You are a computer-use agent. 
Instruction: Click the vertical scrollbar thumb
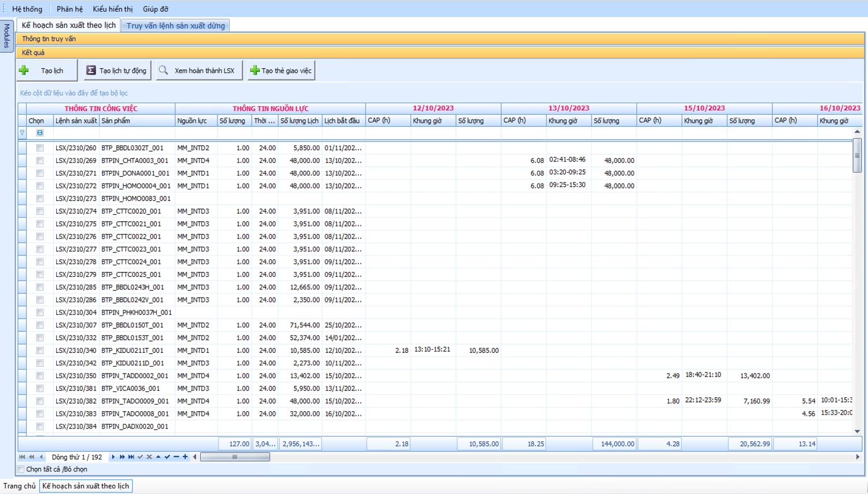click(858, 155)
